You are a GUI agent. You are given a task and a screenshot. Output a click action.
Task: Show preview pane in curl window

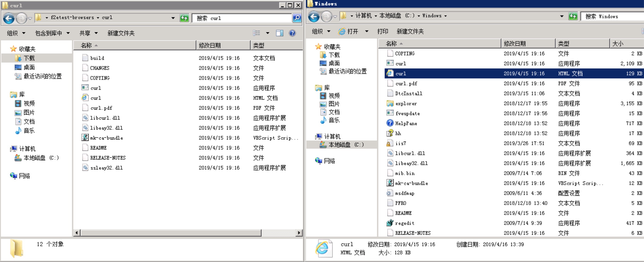[x=279, y=33]
